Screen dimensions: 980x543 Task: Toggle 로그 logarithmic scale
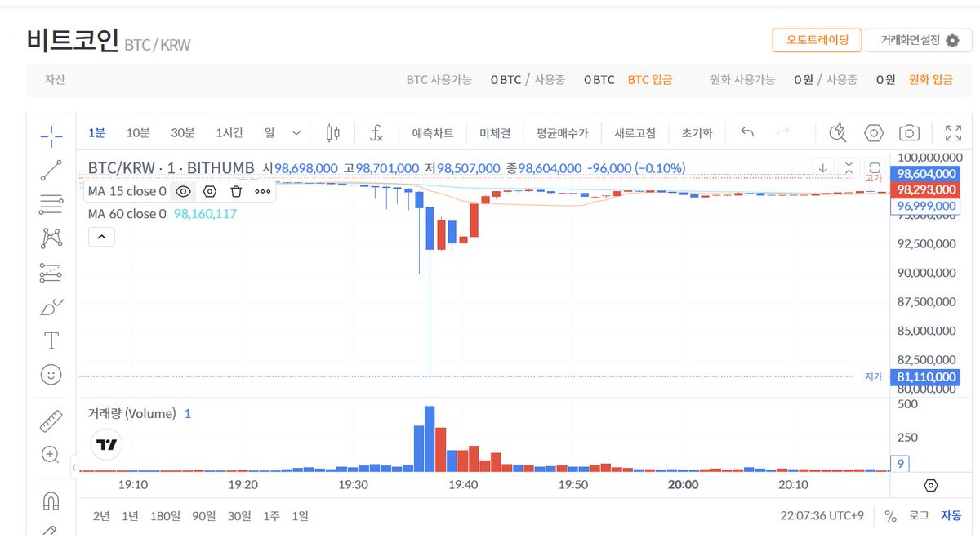pos(919,516)
